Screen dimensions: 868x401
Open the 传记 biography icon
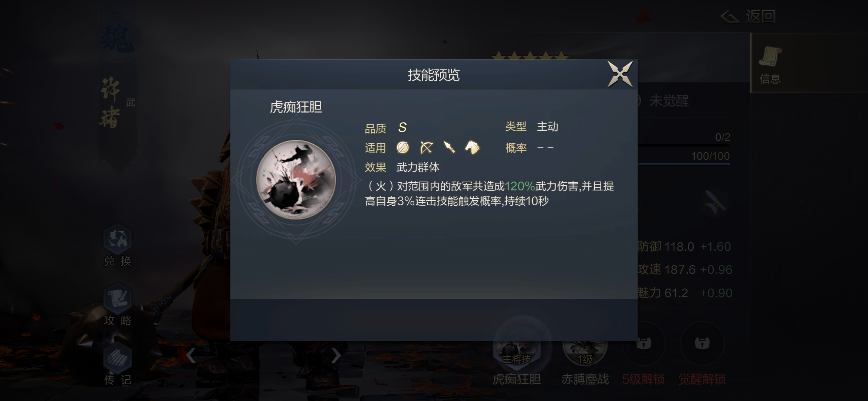[118, 364]
